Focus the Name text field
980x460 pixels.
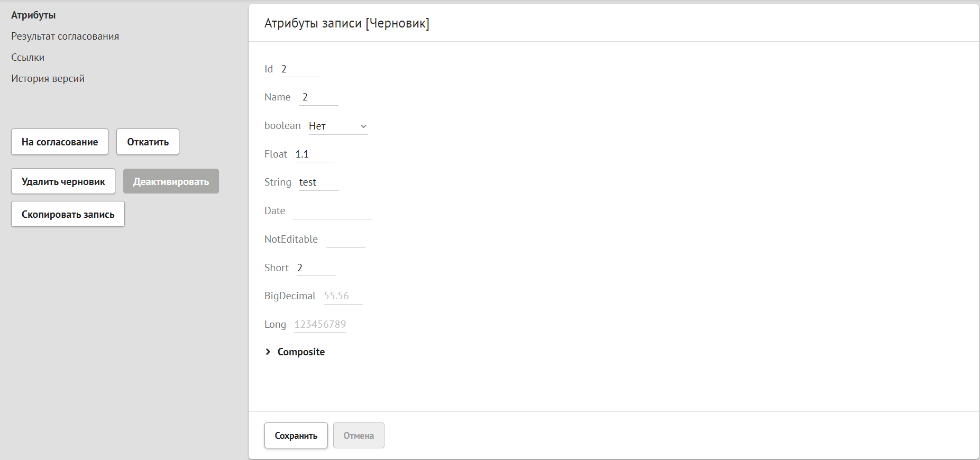tap(318, 97)
